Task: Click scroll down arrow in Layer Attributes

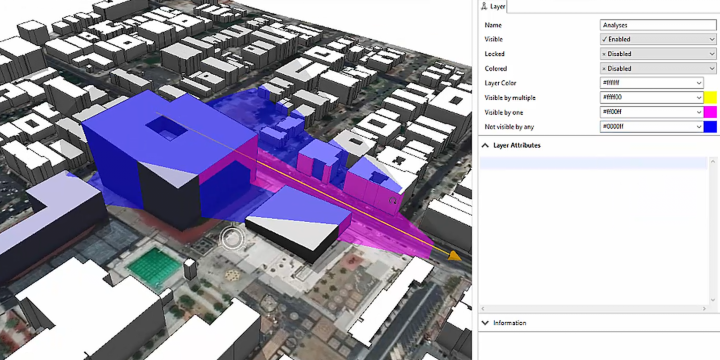Action: point(713,300)
